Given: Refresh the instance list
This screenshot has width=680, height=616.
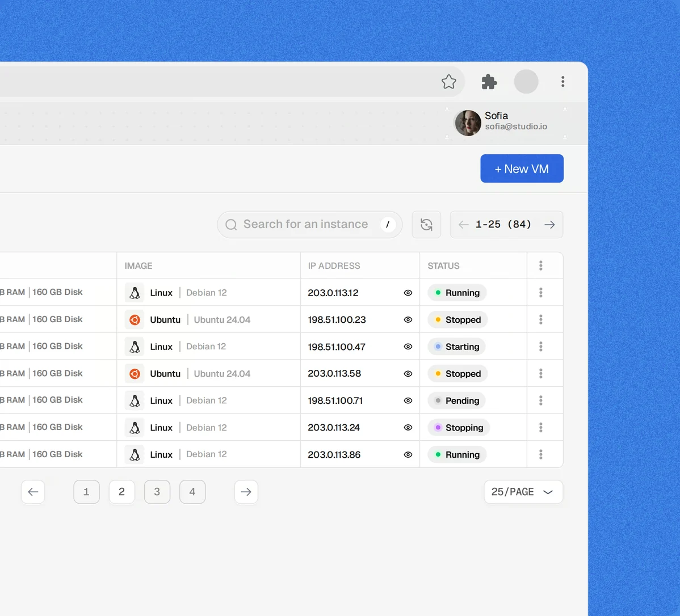Looking at the screenshot, I should [426, 224].
